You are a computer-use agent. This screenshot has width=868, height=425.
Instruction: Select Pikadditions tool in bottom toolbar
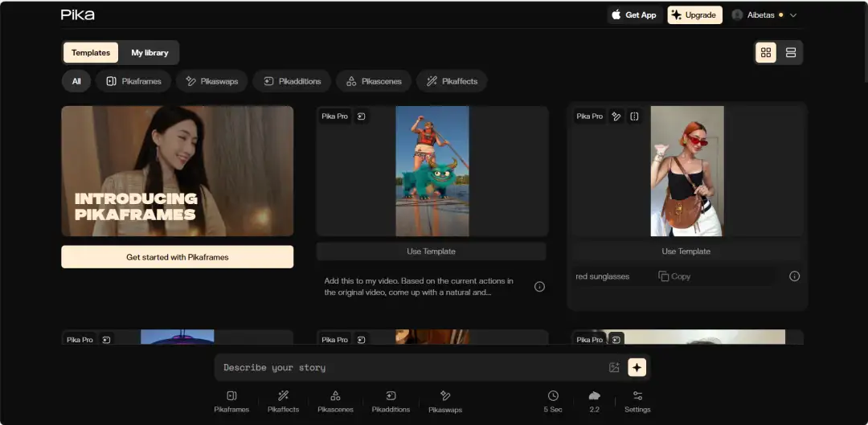[x=391, y=402]
